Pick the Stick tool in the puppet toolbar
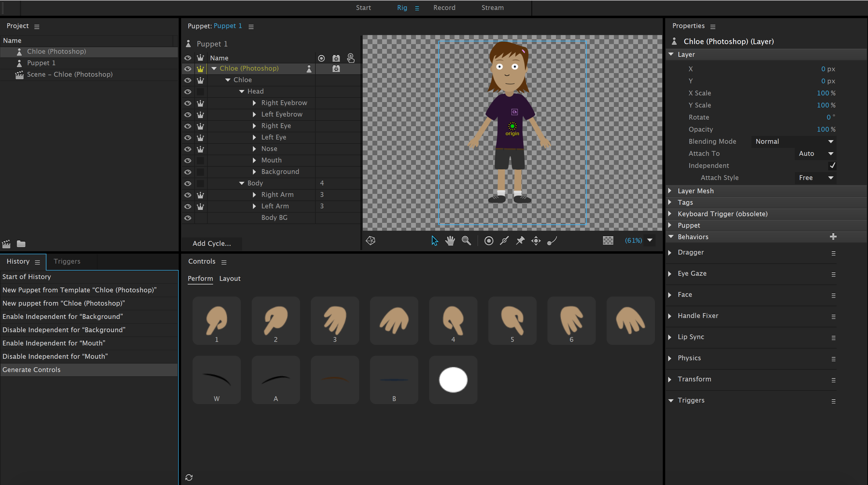The image size is (868, 485). click(x=504, y=240)
